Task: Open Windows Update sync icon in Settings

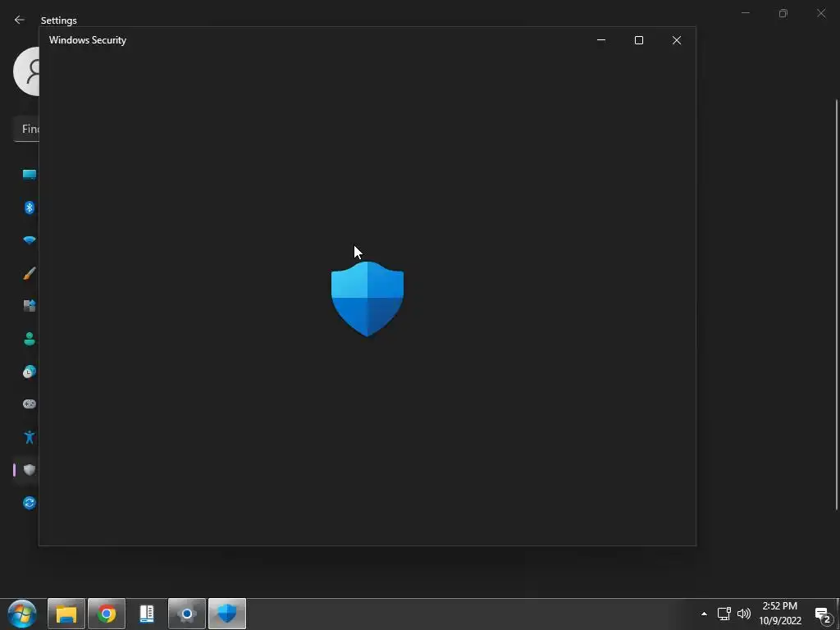Action: [x=30, y=503]
